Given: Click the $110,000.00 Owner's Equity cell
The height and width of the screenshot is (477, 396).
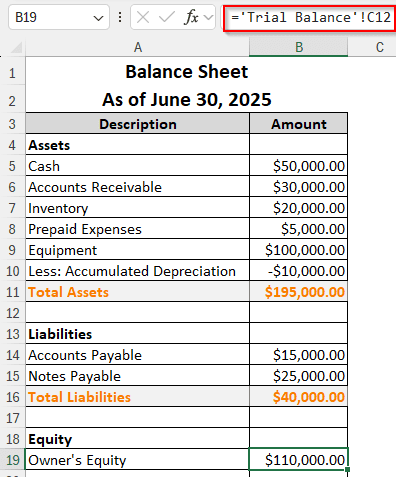Looking at the screenshot, I should (299, 460).
